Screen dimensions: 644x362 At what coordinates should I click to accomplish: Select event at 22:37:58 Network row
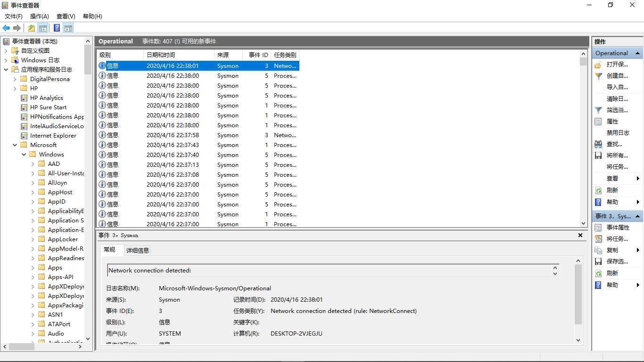[198, 135]
